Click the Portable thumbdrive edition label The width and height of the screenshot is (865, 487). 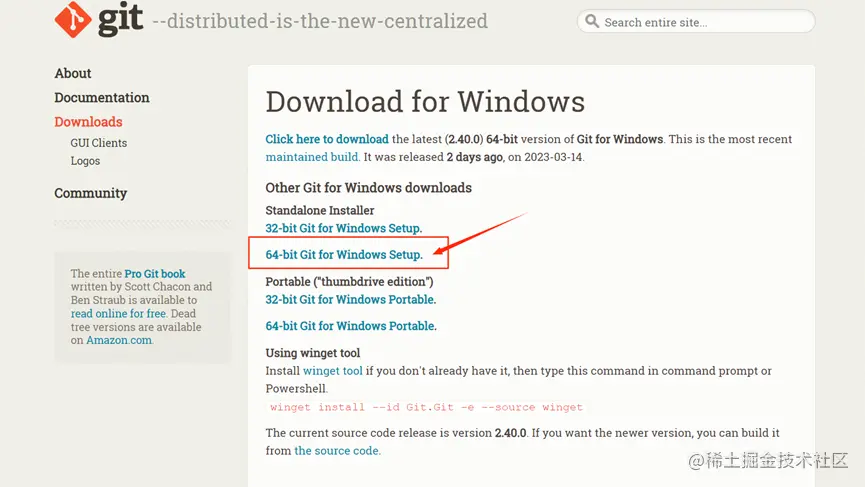pos(349,282)
